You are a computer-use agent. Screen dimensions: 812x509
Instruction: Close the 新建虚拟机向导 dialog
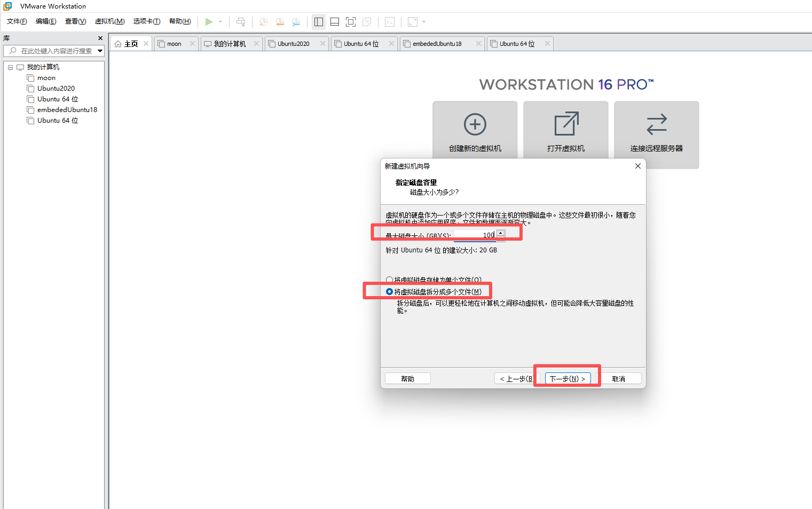637,166
